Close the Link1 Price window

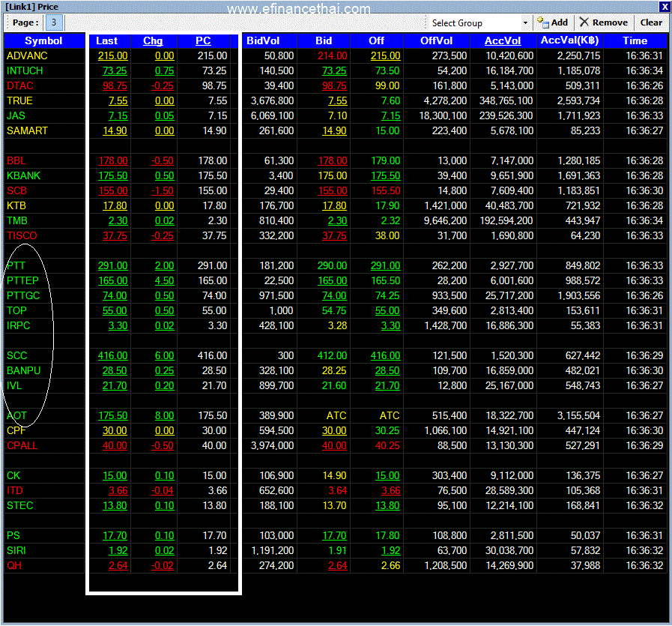point(665,7)
